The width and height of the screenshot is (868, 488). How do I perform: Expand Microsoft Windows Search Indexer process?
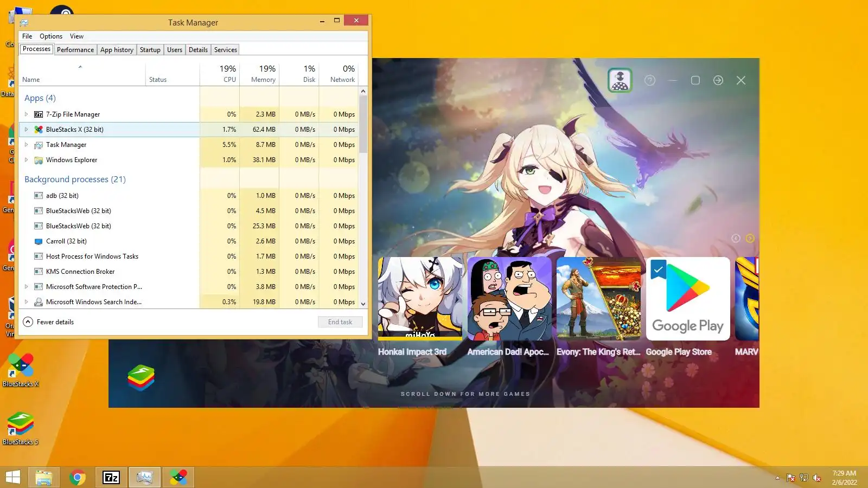[x=26, y=302]
